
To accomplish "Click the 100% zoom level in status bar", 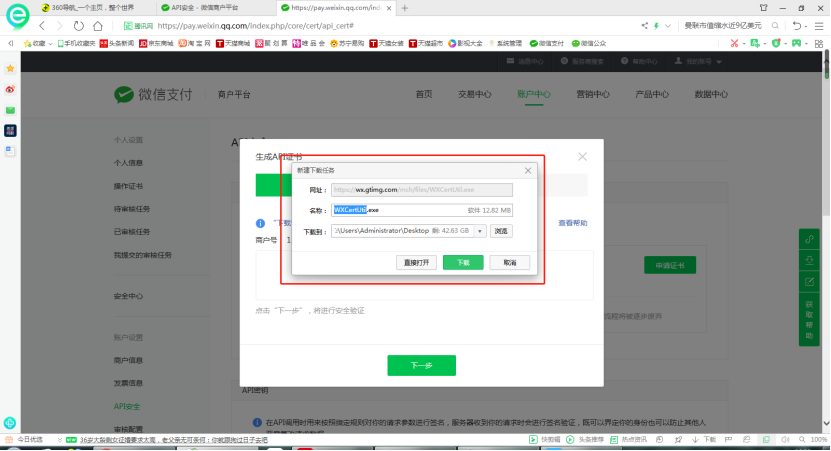I will (818, 439).
